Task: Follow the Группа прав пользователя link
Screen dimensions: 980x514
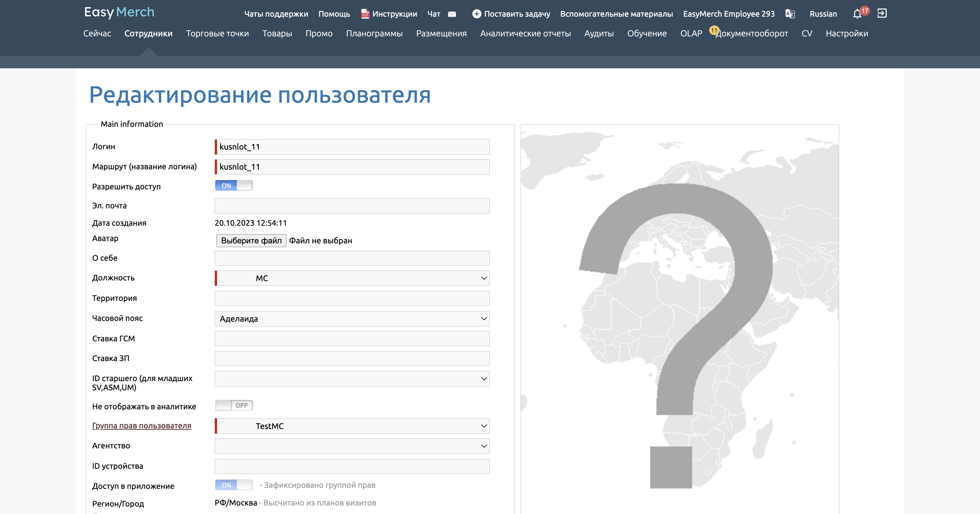Action: click(x=142, y=426)
